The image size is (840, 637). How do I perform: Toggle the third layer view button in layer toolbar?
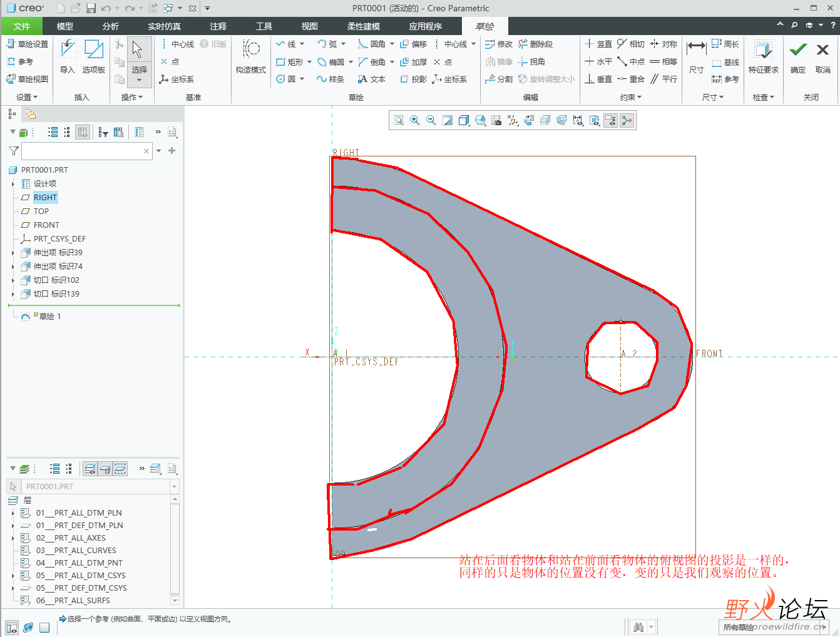click(120, 469)
